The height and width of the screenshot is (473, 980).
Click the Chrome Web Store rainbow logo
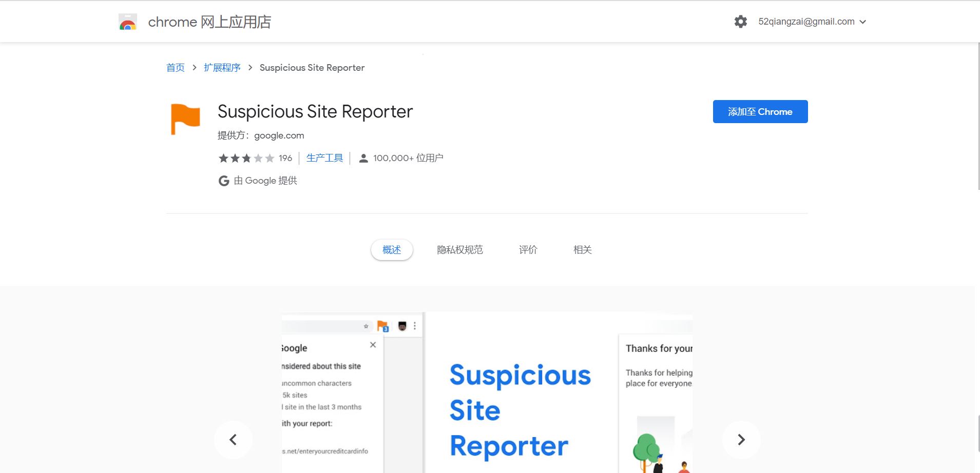point(128,22)
